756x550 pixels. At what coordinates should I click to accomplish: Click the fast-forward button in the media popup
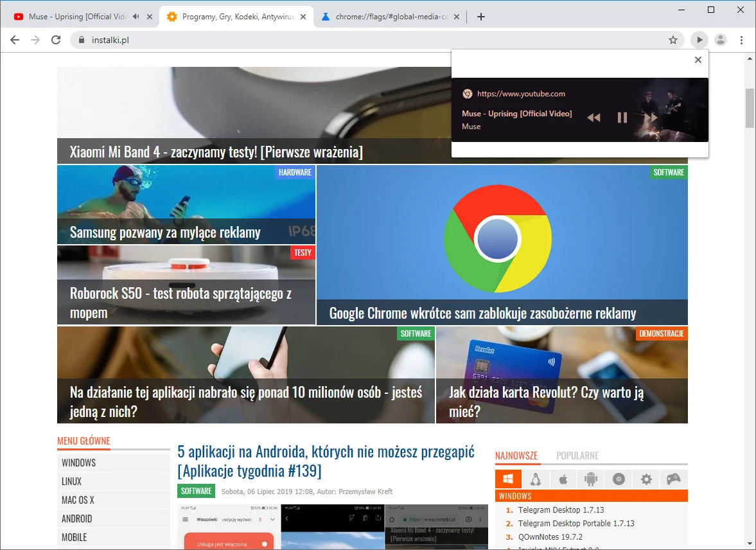(x=651, y=117)
